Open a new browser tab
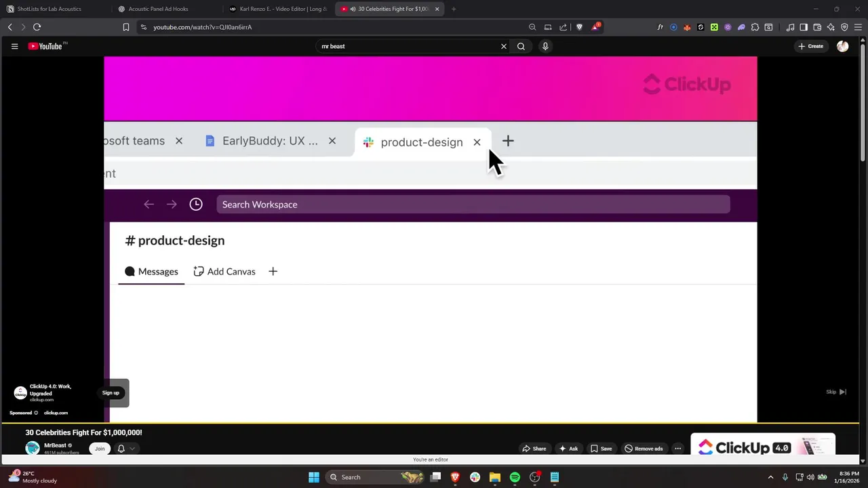This screenshot has height=488, width=868. [x=454, y=9]
